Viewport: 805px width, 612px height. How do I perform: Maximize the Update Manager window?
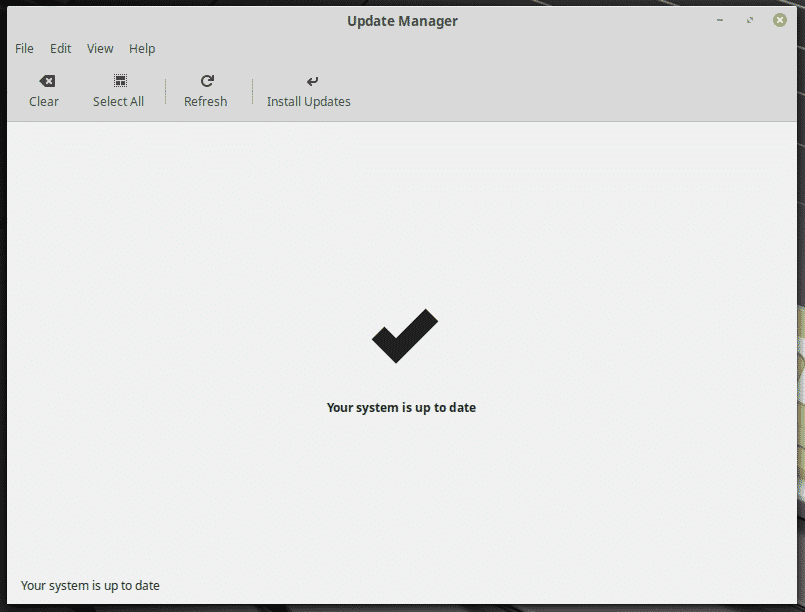[x=750, y=20]
